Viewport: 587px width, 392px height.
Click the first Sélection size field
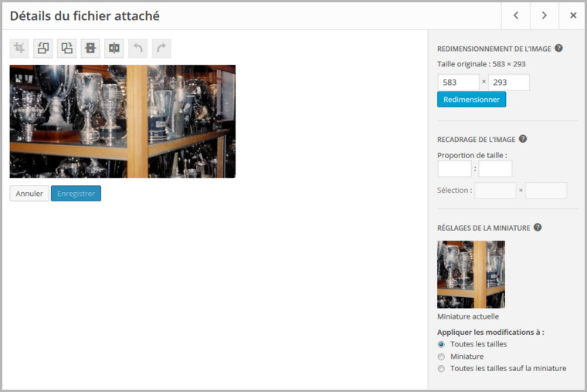(495, 191)
